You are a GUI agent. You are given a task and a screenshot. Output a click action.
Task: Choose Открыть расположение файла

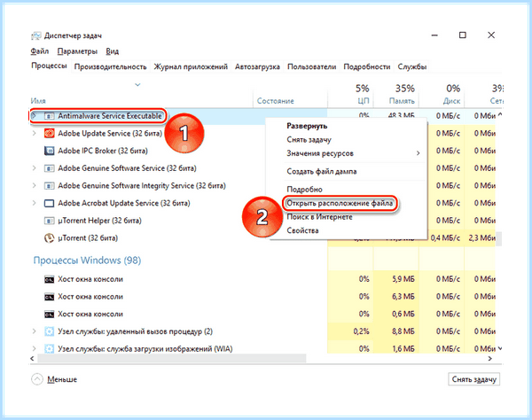point(340,204)
